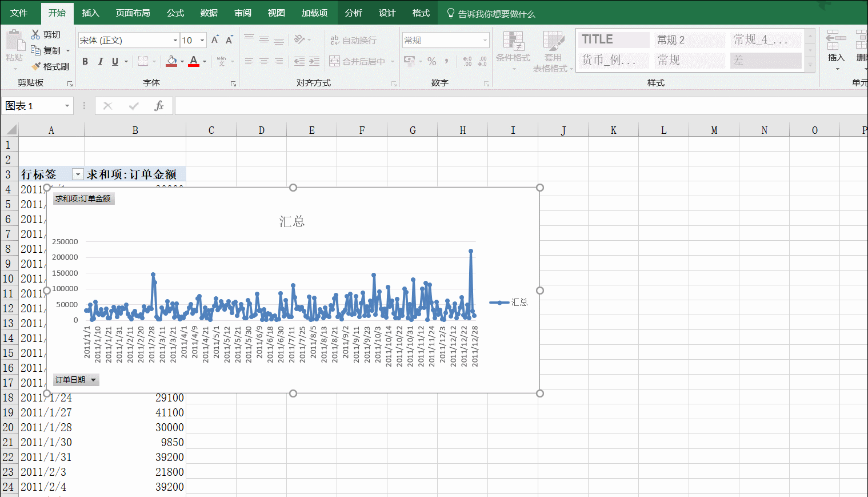
Task: Open the Name Box dropdown arrow
Action: tap(67, 106)
